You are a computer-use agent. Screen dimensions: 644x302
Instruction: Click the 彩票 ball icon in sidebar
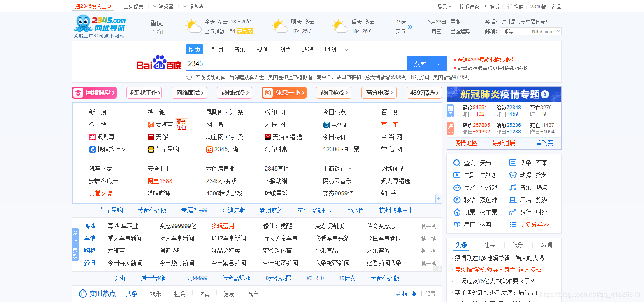tap(457, 200)
